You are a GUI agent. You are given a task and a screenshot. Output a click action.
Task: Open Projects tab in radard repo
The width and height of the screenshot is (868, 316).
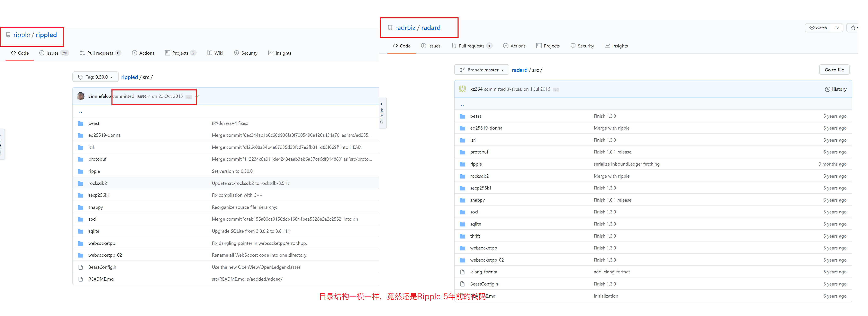coord(548,46)
